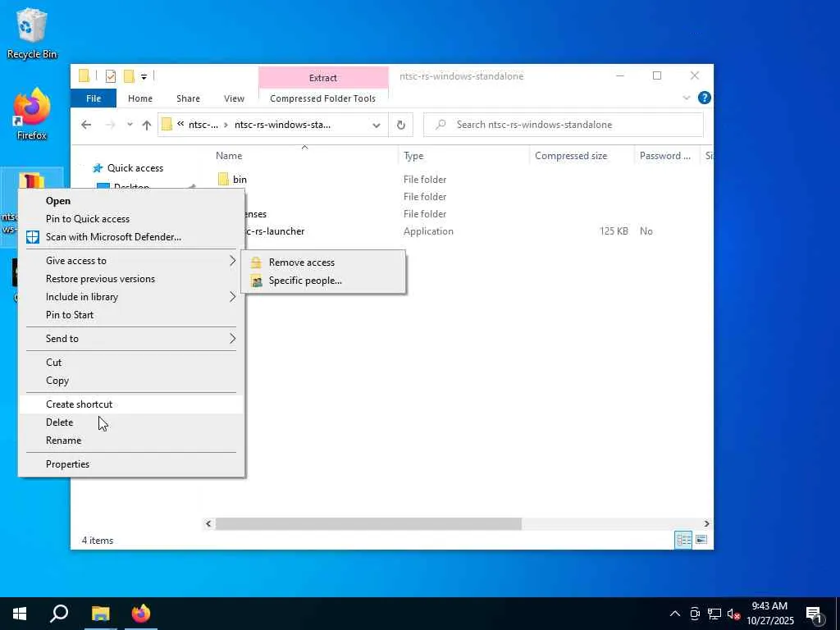Show hidden system tray icons

coord(675,614)
